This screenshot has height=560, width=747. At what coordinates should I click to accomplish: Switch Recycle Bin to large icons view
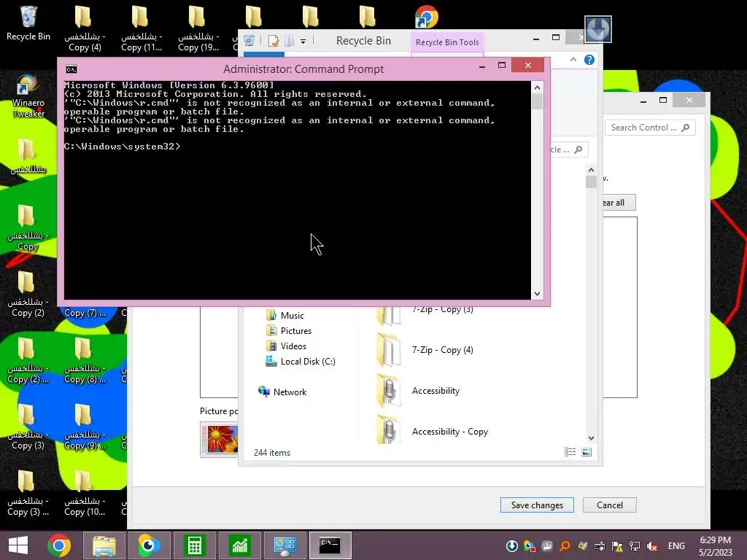click(587, 452)
